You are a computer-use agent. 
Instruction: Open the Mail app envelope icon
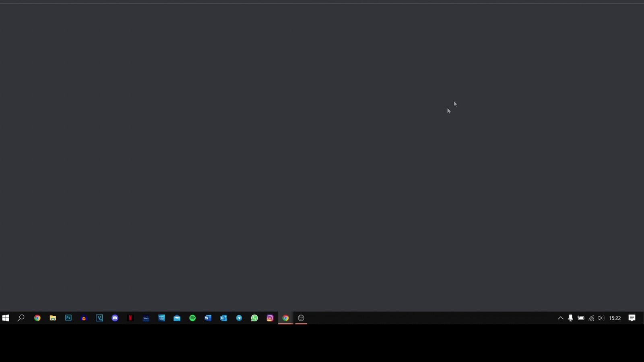[x=177, y=318]
